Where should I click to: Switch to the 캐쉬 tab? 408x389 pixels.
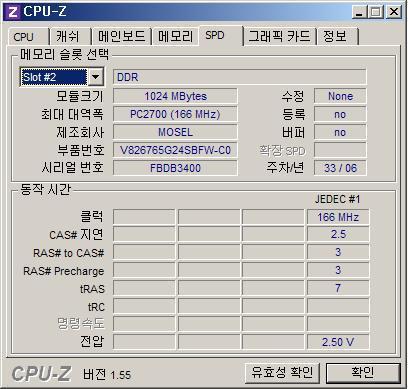coord(70,37)
